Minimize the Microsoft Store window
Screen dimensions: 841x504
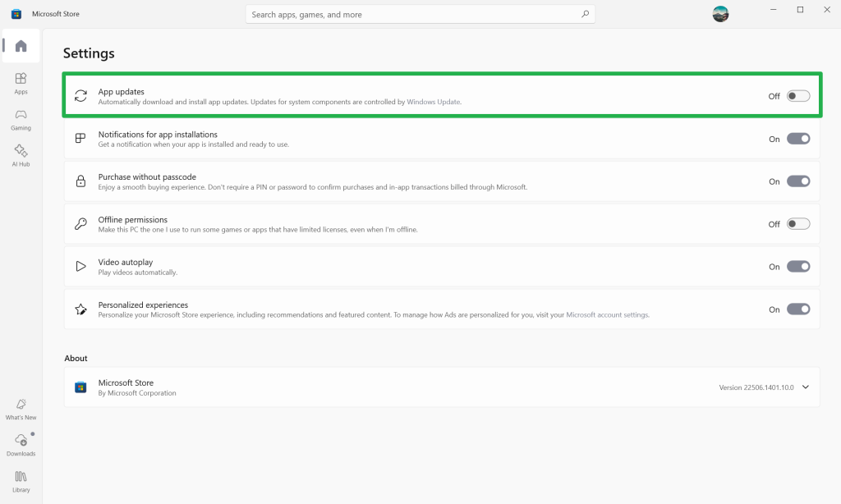(x=774, y=10)
